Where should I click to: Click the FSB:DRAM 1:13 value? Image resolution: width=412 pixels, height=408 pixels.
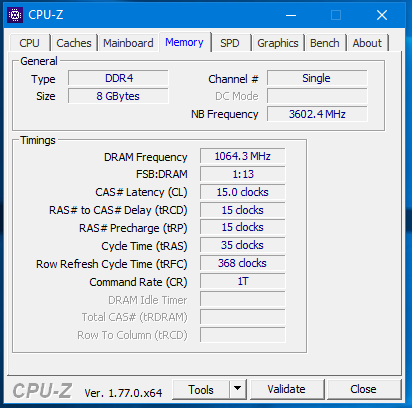click(x=243, y=174)
